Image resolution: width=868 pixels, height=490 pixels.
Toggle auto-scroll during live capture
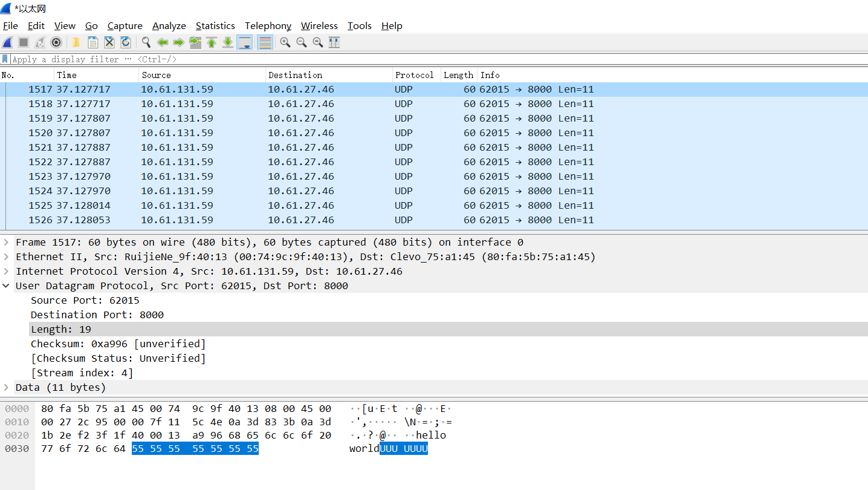[245, 42]
